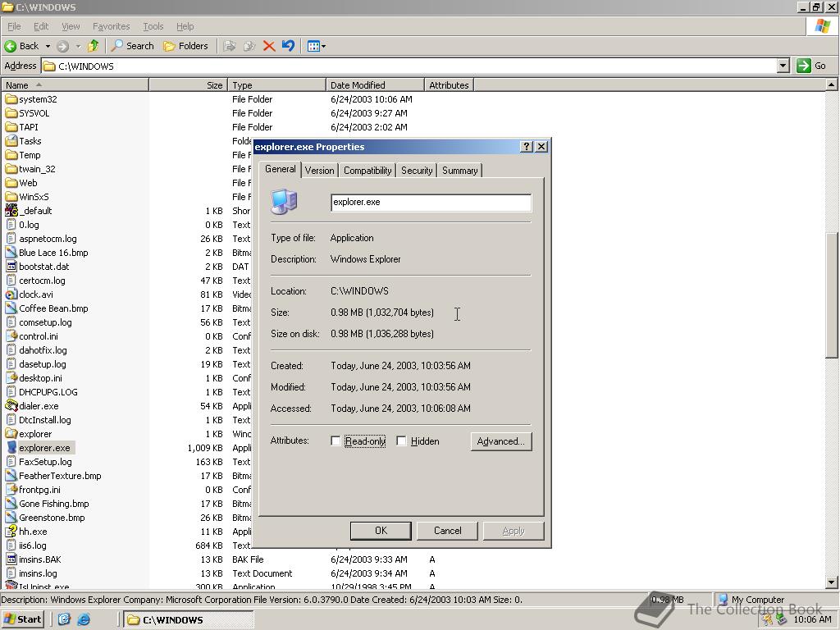Click the vertical scrollbar down arrow
Viewport: 840px width, 630px height.
click(831, 582)
